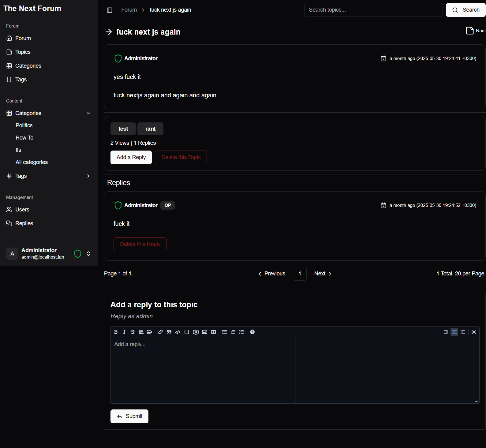Click Add a Reply button
Viewport: 486px width, 448px height.
(x=131, y=157)
